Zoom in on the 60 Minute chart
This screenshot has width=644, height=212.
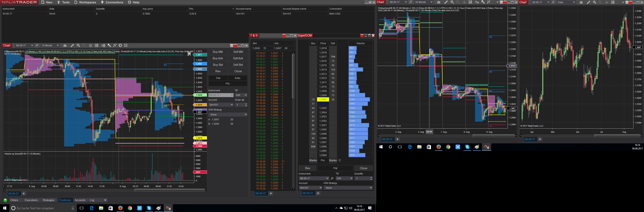point(452,2)
